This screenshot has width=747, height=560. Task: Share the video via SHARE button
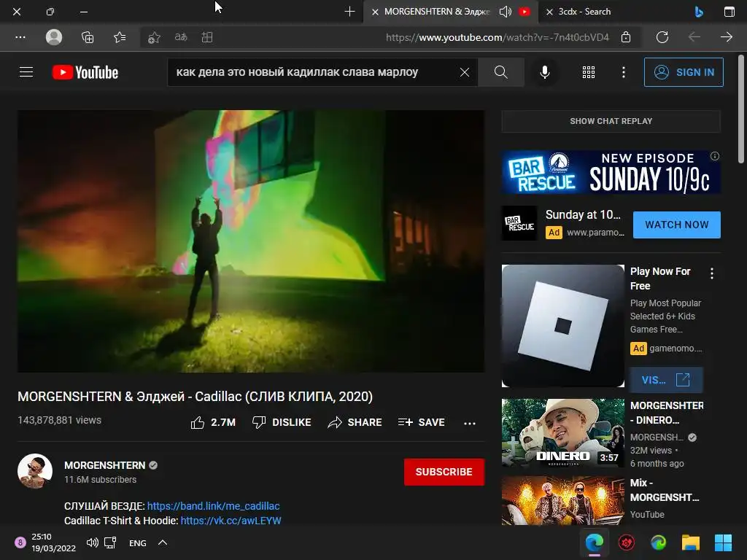pyautogui.click(x=355, y=422)
